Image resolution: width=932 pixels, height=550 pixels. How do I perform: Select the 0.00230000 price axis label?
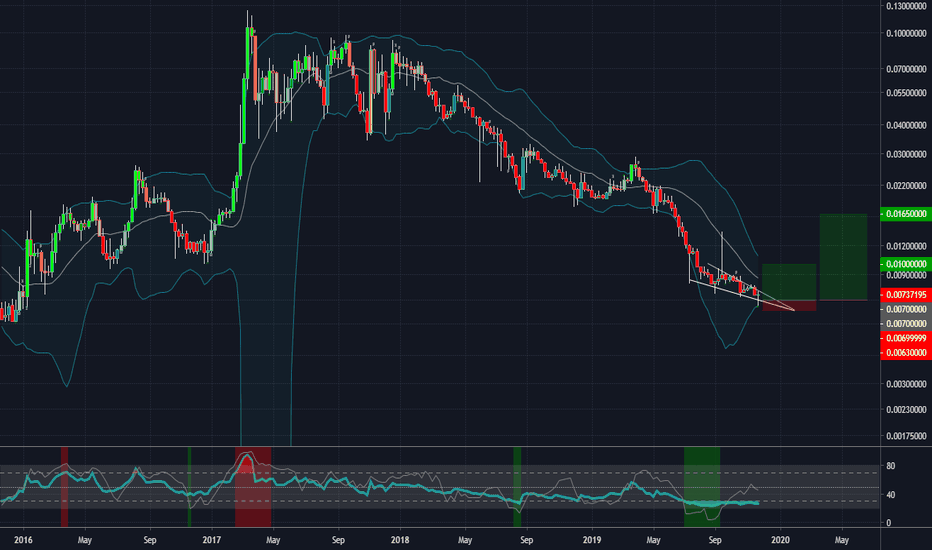tap(906, 410)
